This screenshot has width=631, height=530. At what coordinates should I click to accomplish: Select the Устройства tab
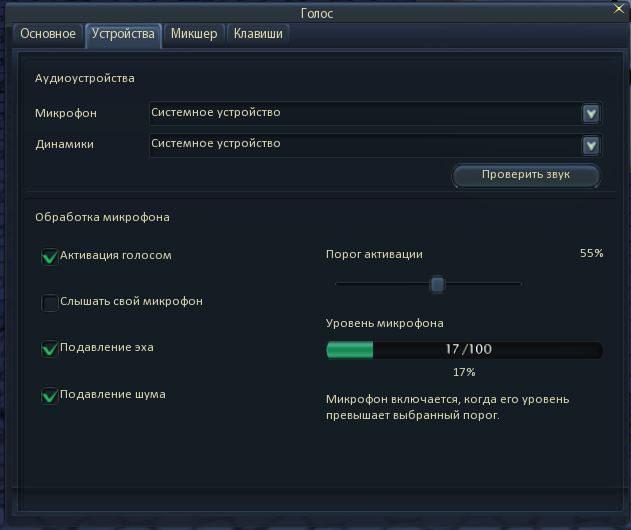[x=123, y=35]
